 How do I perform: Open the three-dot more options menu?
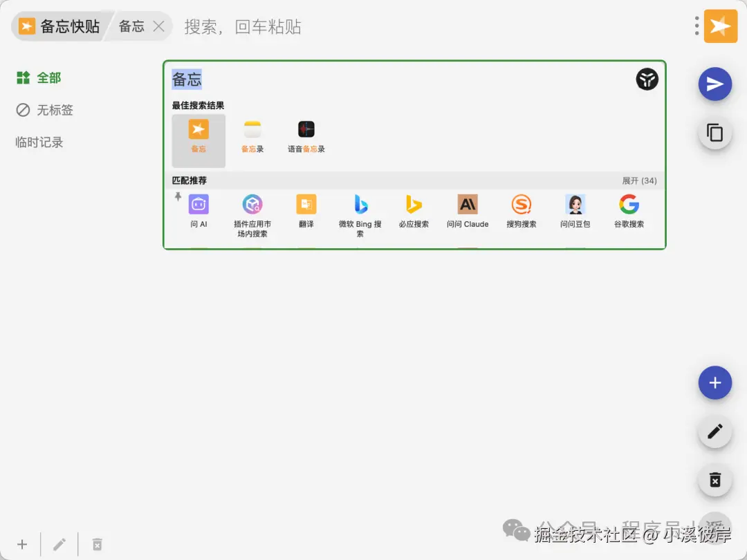(697, 26)
